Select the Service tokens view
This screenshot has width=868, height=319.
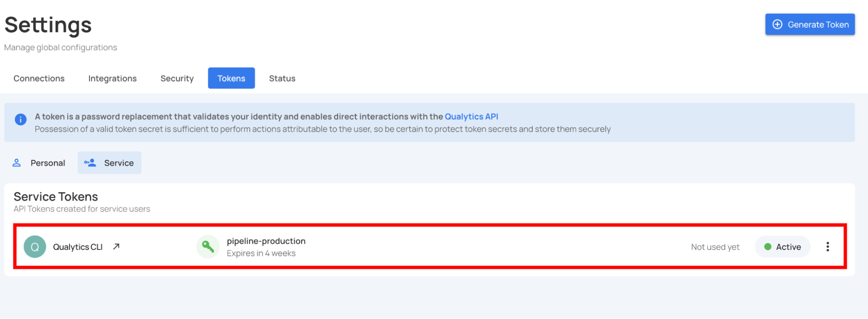[x=119, y=163]
